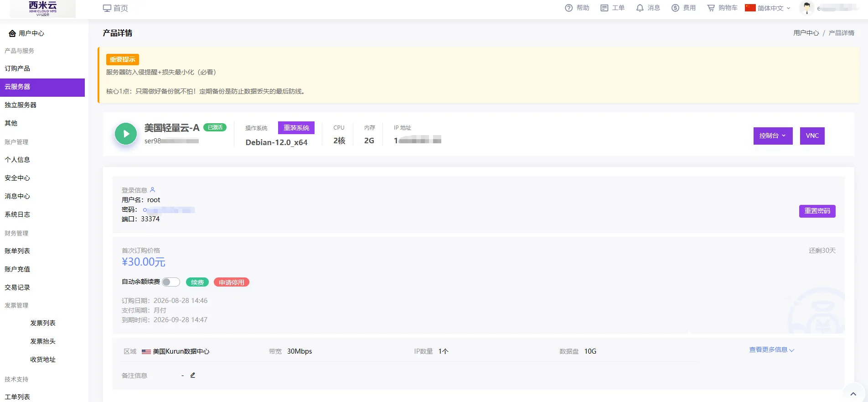The image size is (868, 402).
Task: Reveal the masked password value
Action: (x=169, y=210)
